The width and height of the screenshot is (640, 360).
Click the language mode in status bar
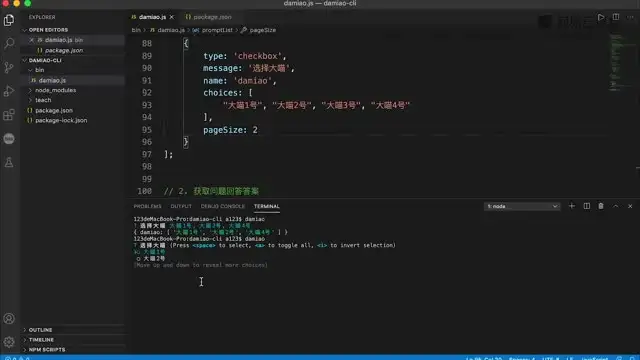pyautogui.click(x=595, y=358)
